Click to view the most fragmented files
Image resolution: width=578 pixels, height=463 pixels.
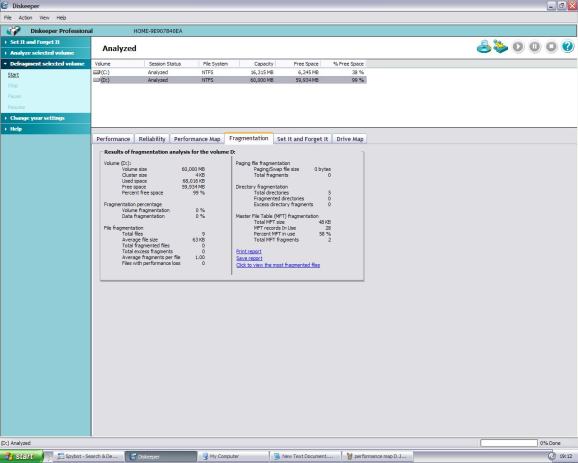pos(278,265)
